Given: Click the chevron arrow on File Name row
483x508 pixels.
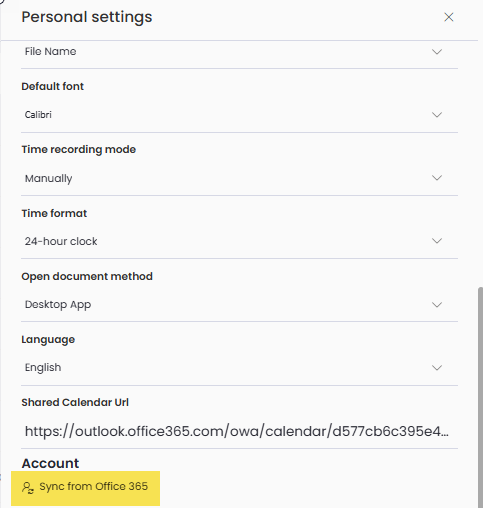Looking at the screenshot, I should pos(437,52).
